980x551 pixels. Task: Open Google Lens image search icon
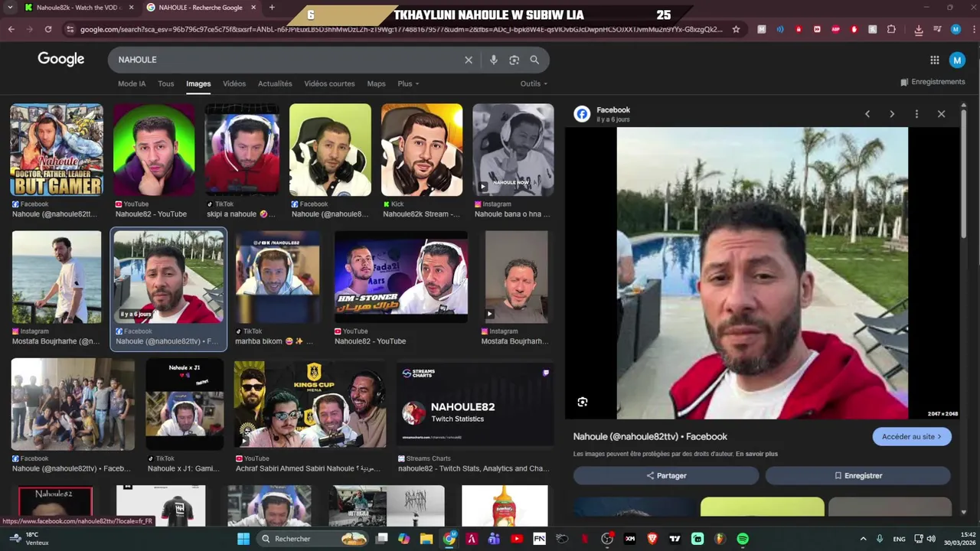[514, 60]
